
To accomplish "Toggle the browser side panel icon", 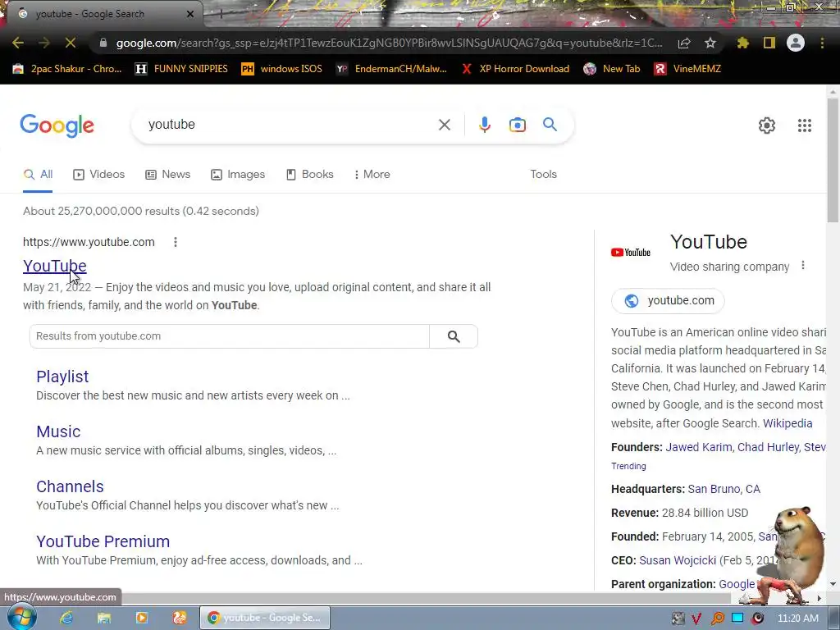I will click(x=769, y=43).
